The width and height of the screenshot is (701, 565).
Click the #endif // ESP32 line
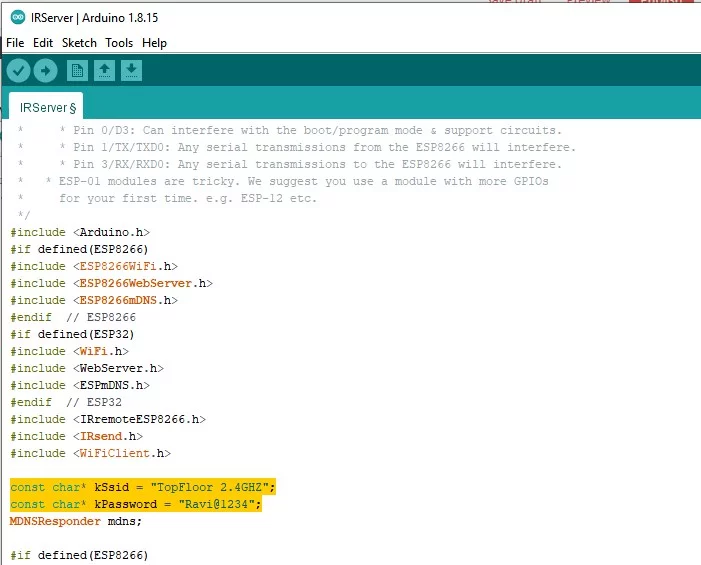click(x=66, y=402)
